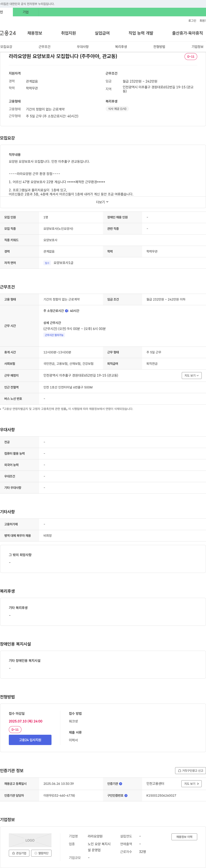The width and height of the screenshot is (206, 868).
Task: Open 지도 보기 for 인천고용센터
Action: (x=192, y=784)
